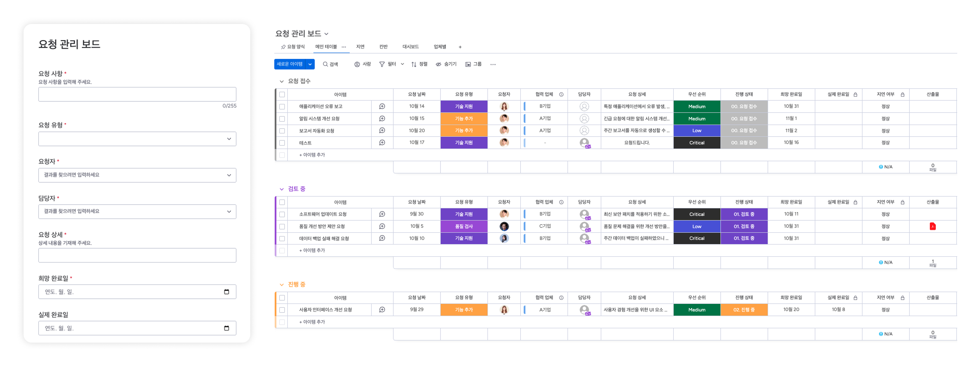Tick the checkbox for 사용자 인터페이스 개선 요청
Screen dimensions: 980x367
point(282,310)
